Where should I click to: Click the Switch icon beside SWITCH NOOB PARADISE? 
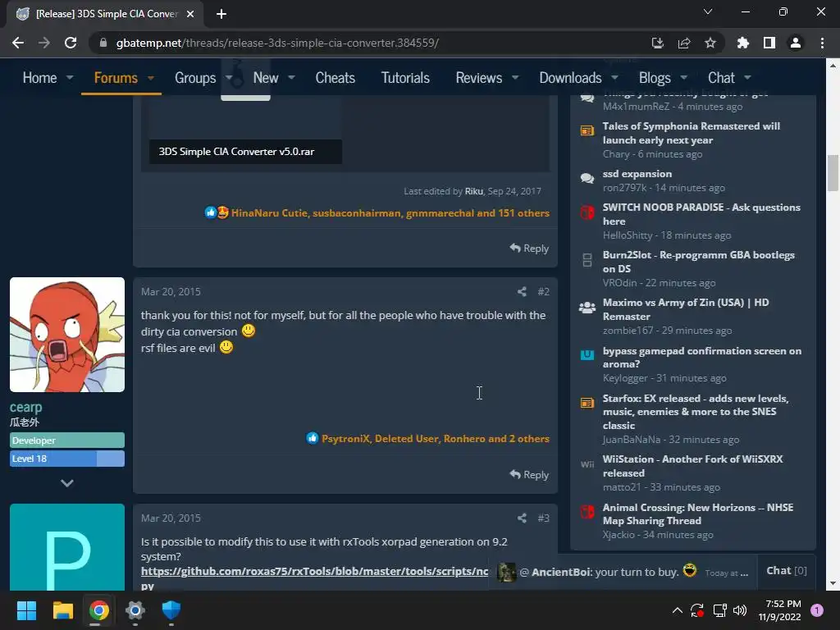click(587, 212)
